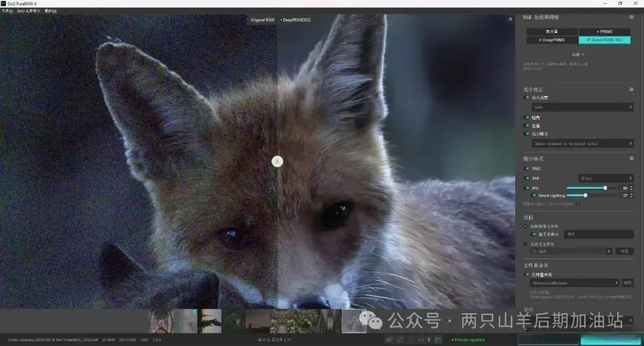Select original image folder destination radio

[525, 226]
